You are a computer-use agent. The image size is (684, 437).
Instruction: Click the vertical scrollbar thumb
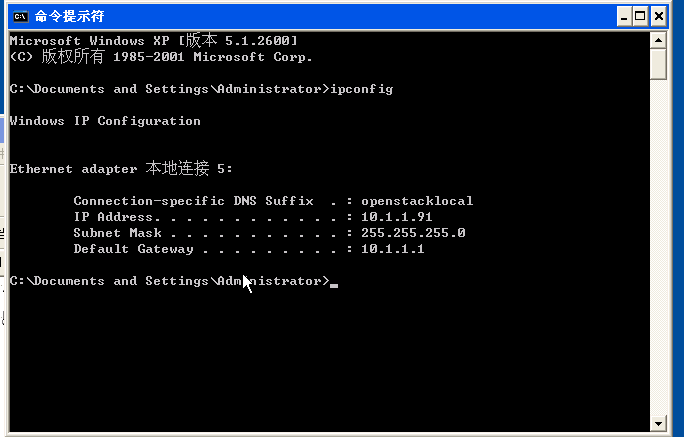pos(658,64)
